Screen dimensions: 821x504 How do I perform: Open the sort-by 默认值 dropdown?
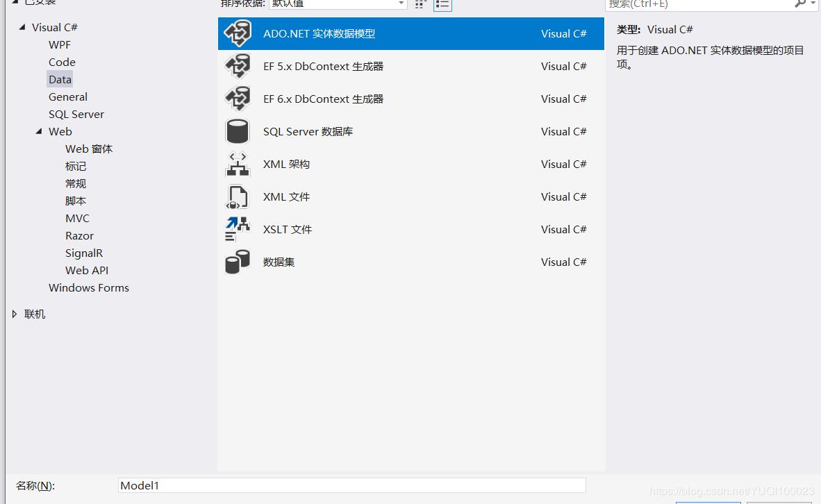click(338, 4)
